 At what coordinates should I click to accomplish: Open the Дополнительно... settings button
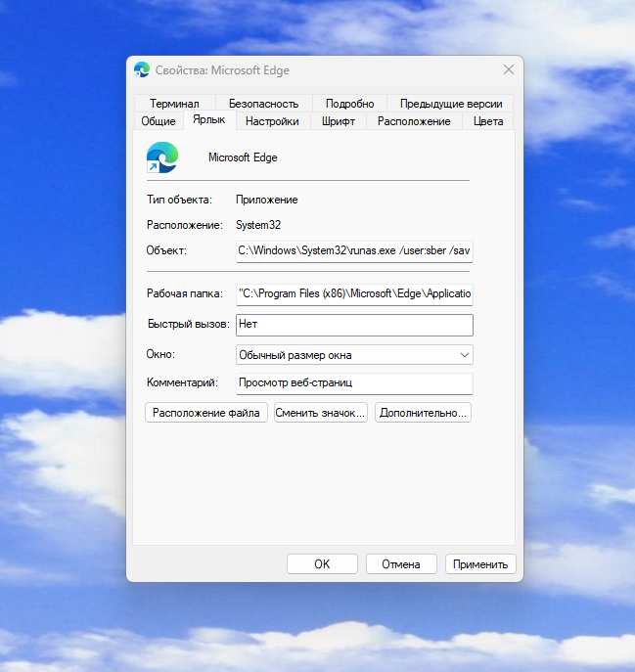point(423,413)
